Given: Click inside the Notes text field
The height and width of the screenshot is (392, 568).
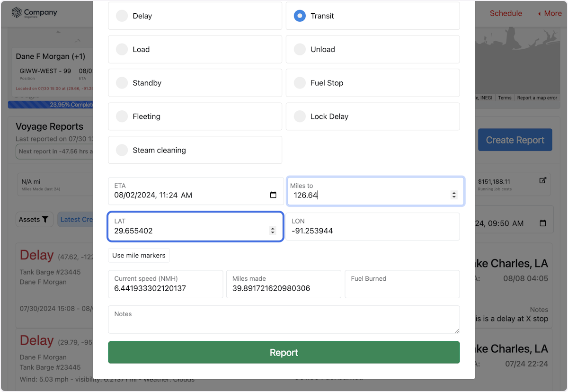Looking at the screenshot, I should (284, 319).
